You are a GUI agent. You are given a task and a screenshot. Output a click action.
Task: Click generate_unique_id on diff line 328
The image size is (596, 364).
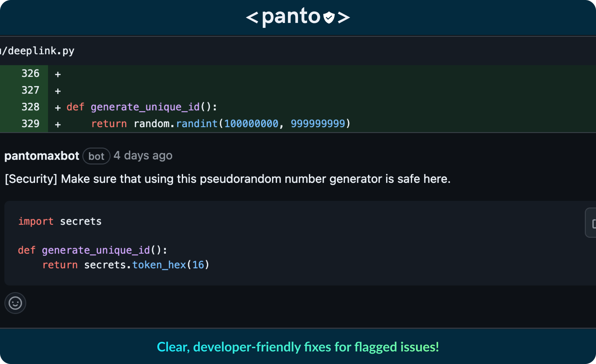tap(145, 107)
